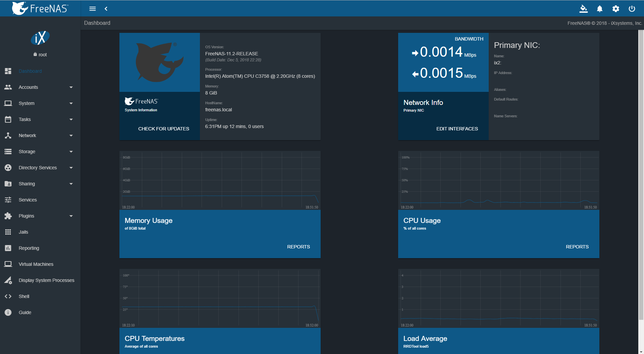644x354 pixels.
Task: Expand the Tasks menu arrow
Action: [71, 119]
